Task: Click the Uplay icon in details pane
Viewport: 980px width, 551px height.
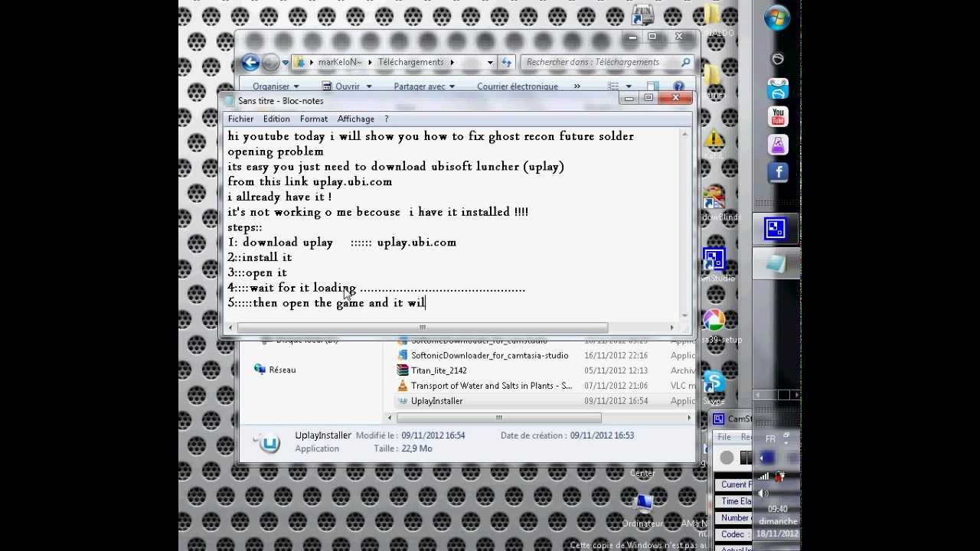Action: tap(268, 442)
